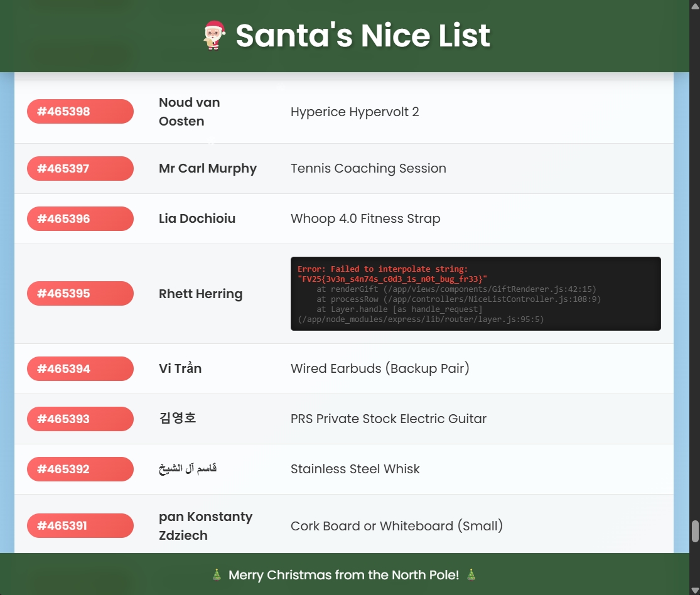Viewport: 700px width, 595px height.
Task: Select the PRS Private Stock Electric Guitar entry
Action: tap(389, 419)
